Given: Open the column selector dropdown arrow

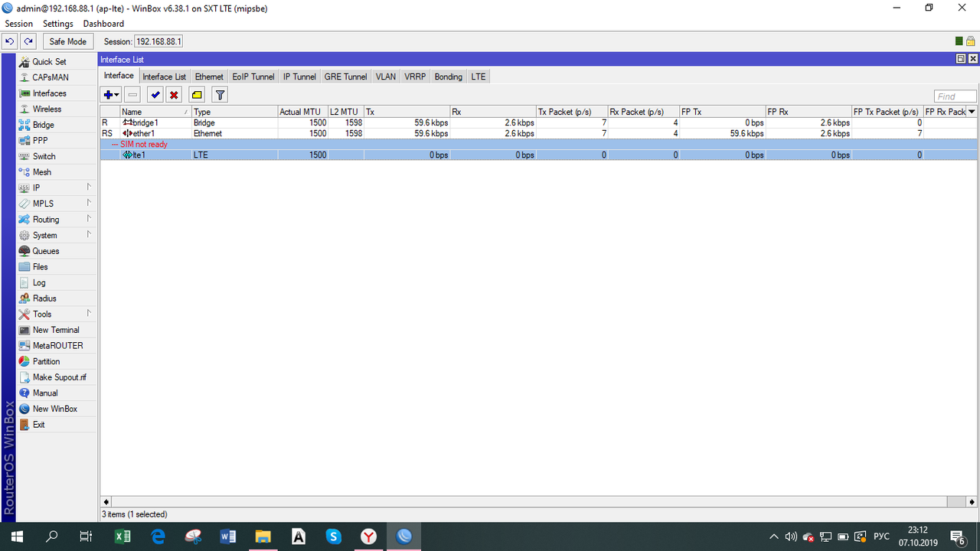Looking at the screenshot, I should [x=972, y=112].
